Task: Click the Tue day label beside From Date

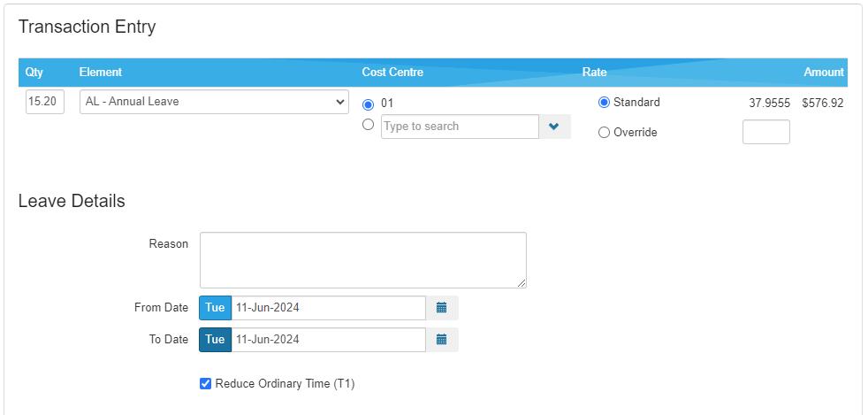Action: 216,308
